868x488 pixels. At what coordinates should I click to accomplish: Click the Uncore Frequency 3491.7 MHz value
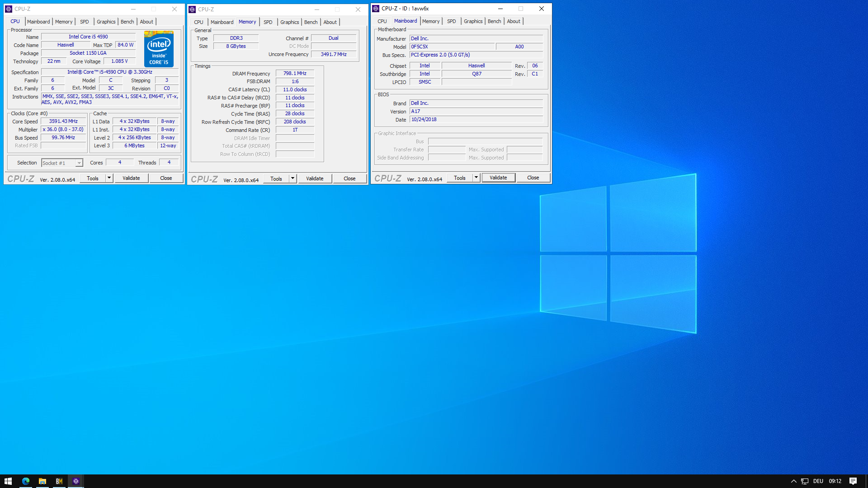(334, 55)
